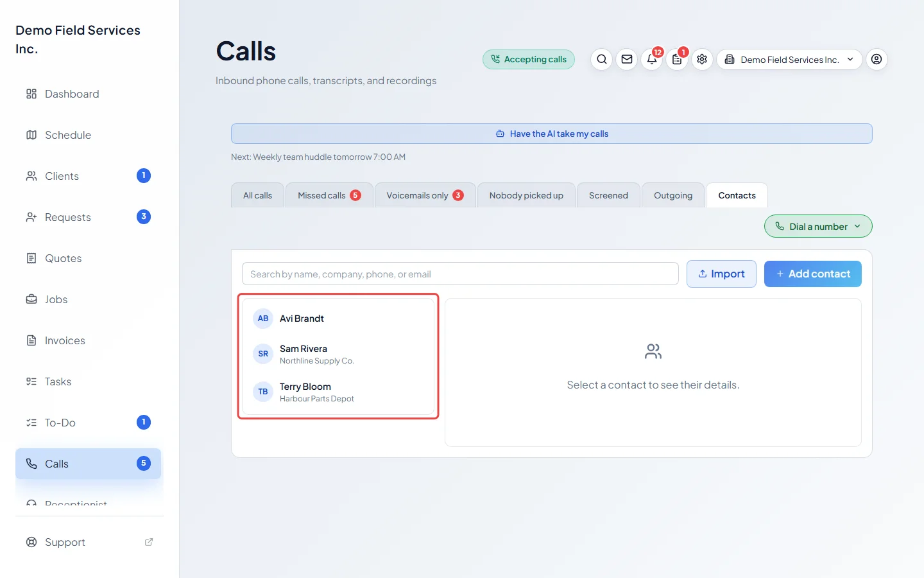Select Calls in the sidebar
924x578 pixels.
coord(89,464)
